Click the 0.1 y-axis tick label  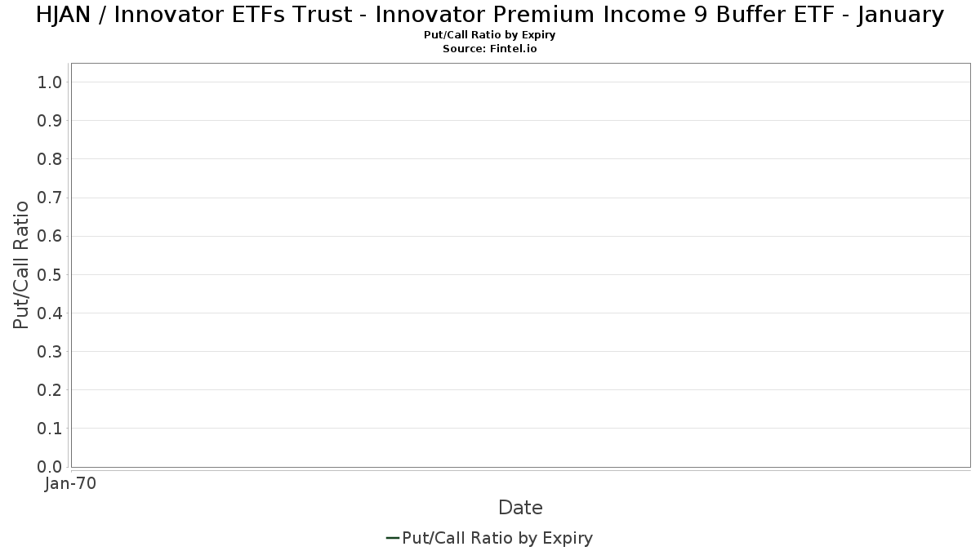51,428
